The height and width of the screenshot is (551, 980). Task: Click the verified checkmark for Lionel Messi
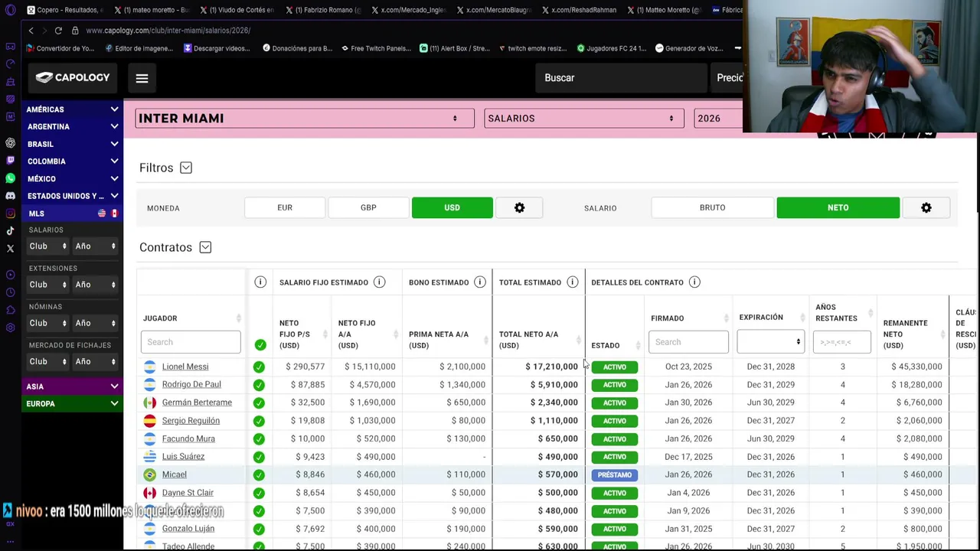coord(259,367)
